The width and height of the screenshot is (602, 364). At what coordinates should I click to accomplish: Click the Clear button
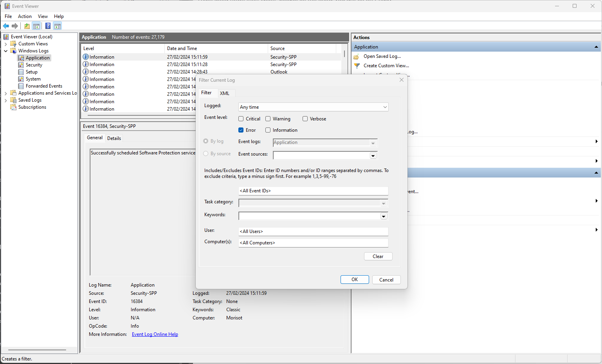(x=378, y=256)
